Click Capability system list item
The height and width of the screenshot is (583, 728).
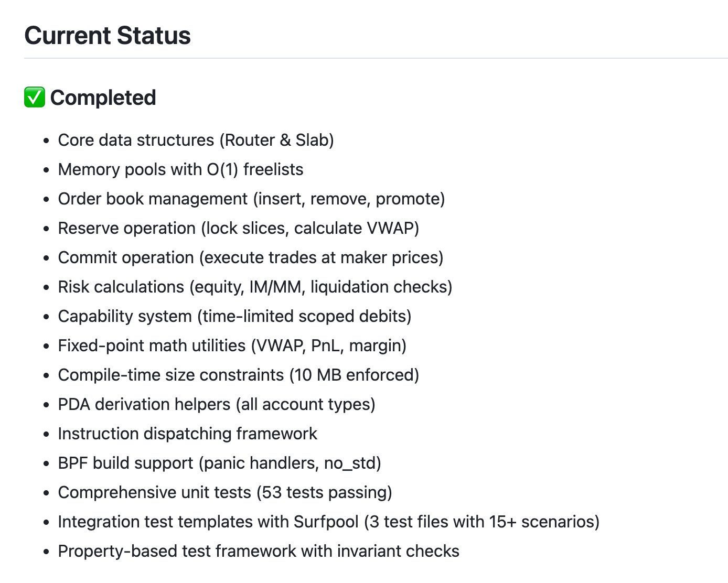234,316
